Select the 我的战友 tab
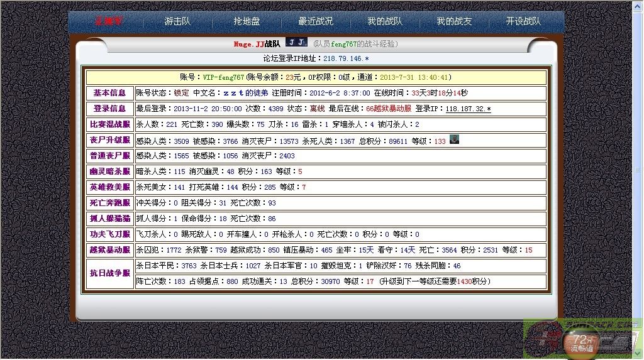Screen dimensions: 644x360 coord(454,21)
